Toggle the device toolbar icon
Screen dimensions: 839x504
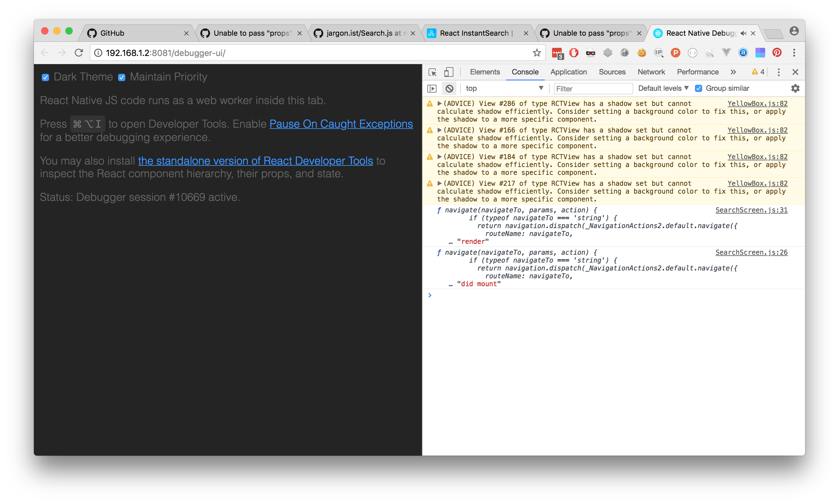449,72
